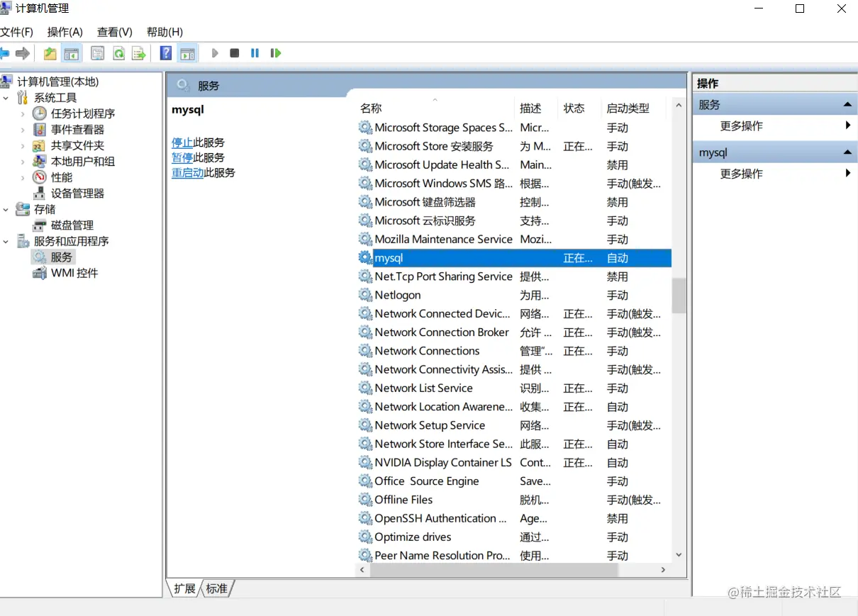Collapse the mysql section in 操作 pane
Screen dimensions: 858x616
(x=847, y=152)
